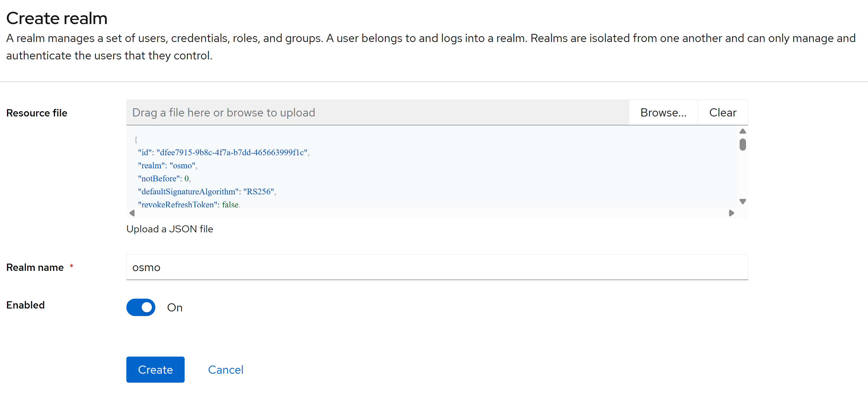Click the drag-a-file filename field

tap(377, 112)
